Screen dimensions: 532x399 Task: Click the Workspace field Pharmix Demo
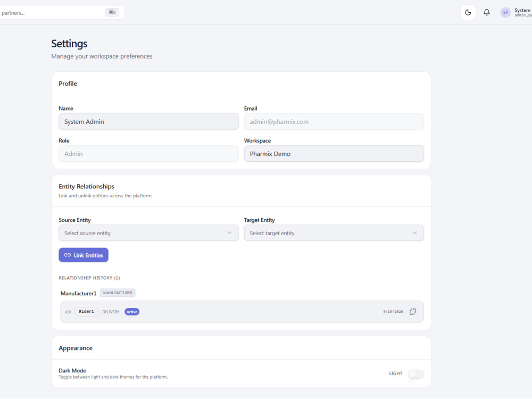pyautogui.click(x=334, y=154)
